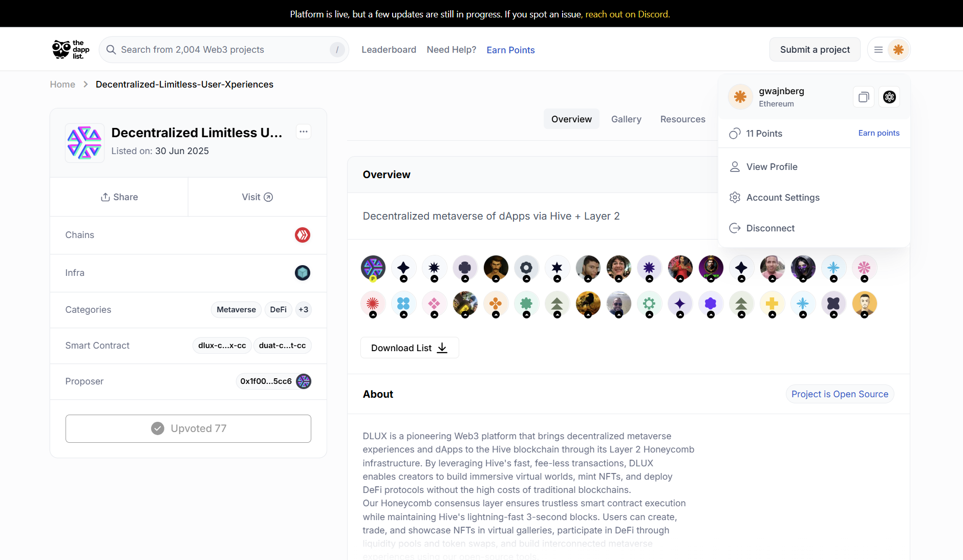Focus the Web3 projects search field

[x=224, y=50]
